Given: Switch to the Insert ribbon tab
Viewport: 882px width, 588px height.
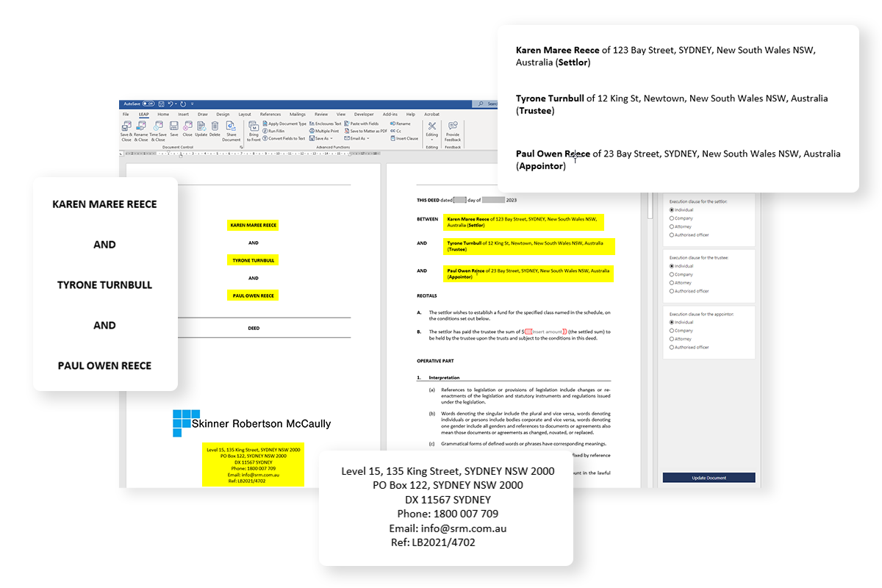Looking at the screenshot, I should click(183, 115).
